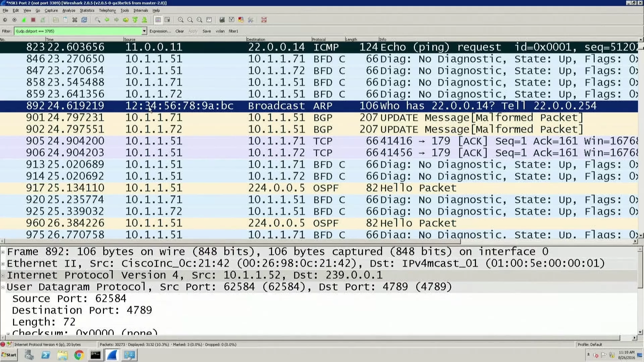Viewport: 644px width, 362px height.
Task: Open the capture interfaces list icon
Action: coord(5,20)
